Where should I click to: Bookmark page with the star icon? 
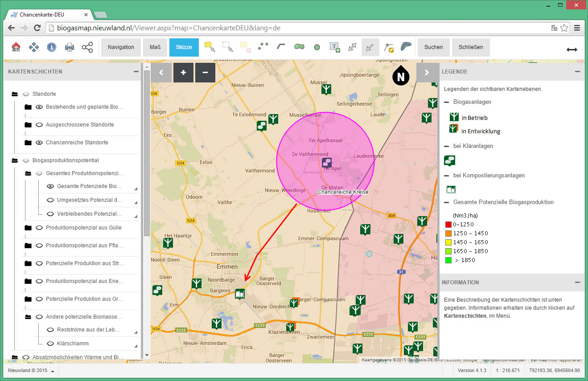(564, 28)
